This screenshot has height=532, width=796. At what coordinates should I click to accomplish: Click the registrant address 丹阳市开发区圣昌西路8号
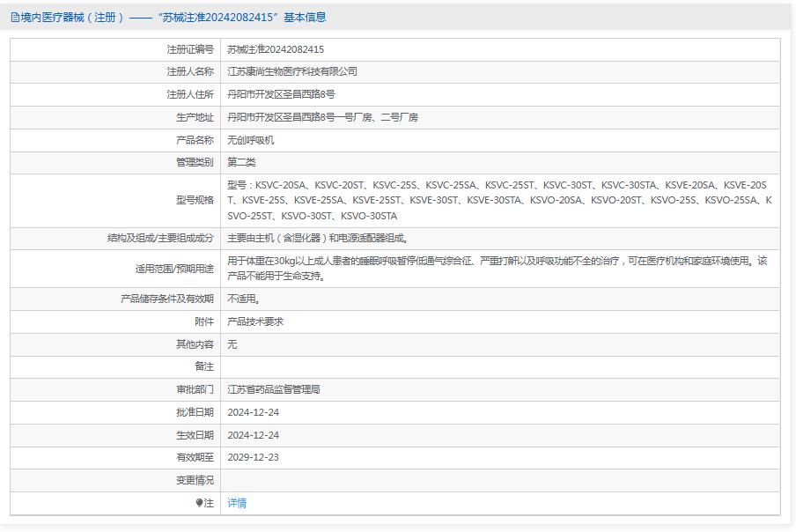click(281, 94)
